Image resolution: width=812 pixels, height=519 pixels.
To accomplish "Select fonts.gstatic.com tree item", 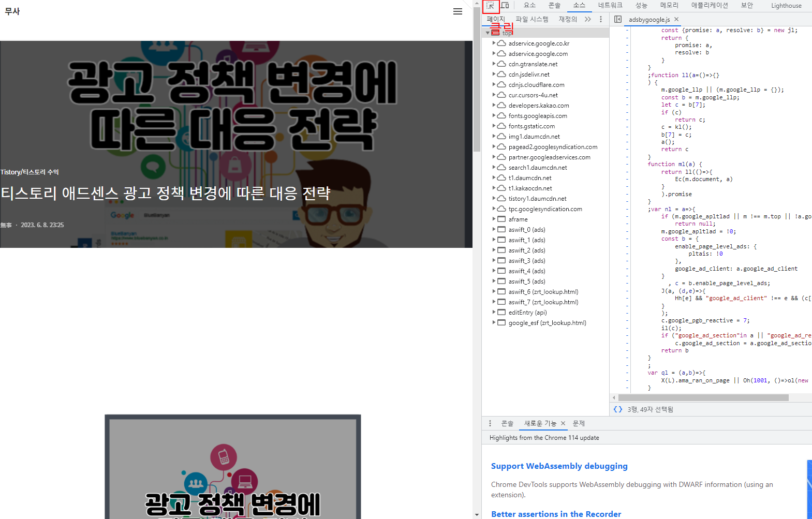I will (532, 126).
